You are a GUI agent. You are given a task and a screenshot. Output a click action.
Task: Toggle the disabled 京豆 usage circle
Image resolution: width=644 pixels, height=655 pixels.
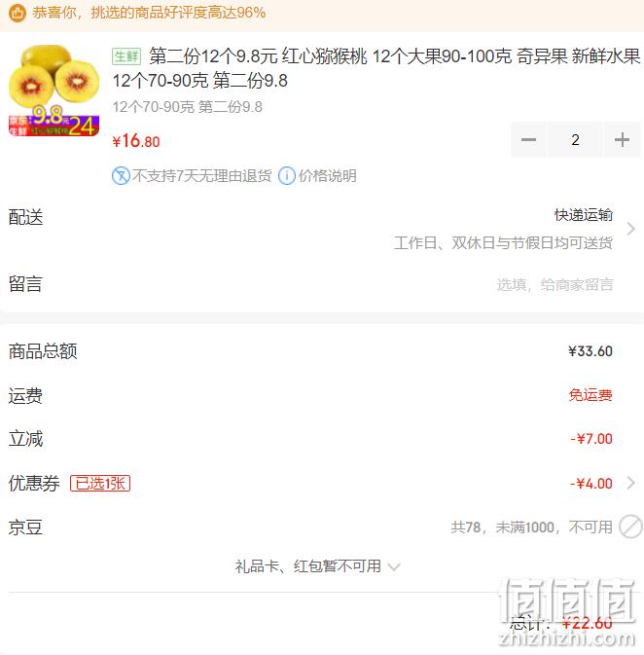point(630,527)
